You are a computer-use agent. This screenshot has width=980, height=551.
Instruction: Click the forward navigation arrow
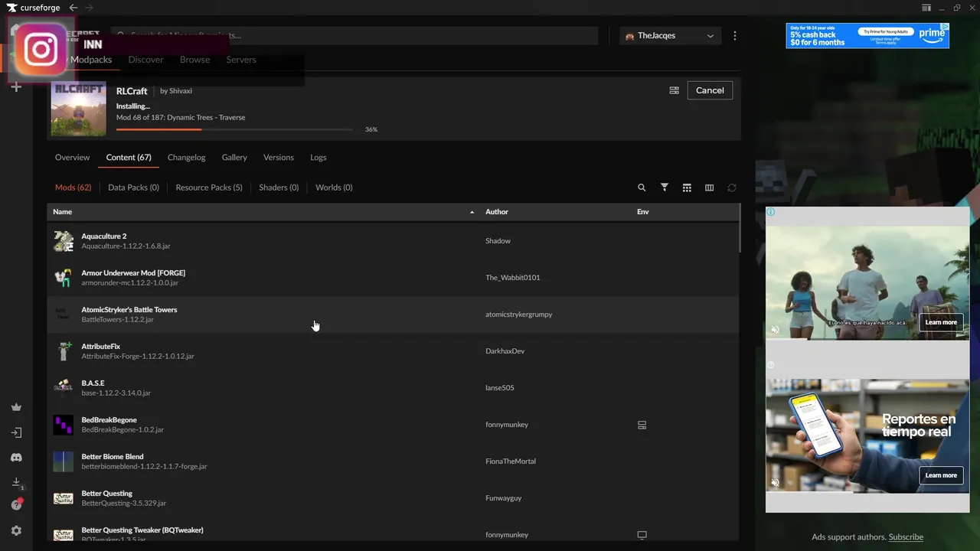click(89, 8)
